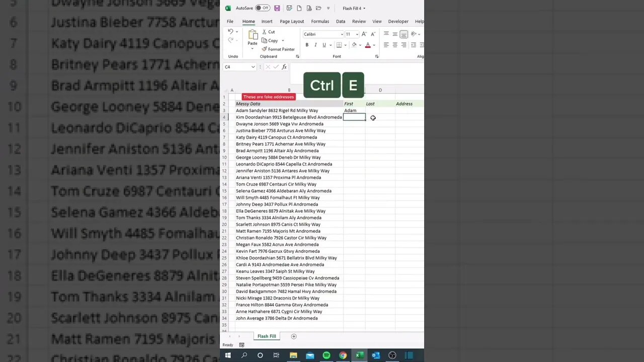Expand Customize Quick Access Toolbar arrow
This screenshot has height=362, width=644.
point(329,8)
